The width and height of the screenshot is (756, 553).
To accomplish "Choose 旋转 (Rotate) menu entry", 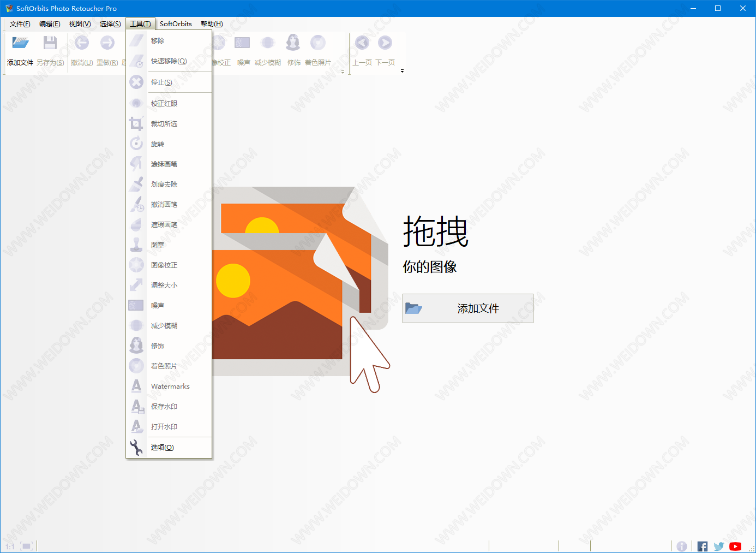I will pos(169,144).
